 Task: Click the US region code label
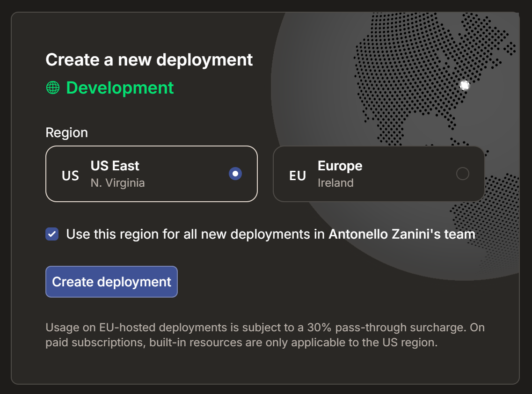pyautogui.click(x=69, y=176)
